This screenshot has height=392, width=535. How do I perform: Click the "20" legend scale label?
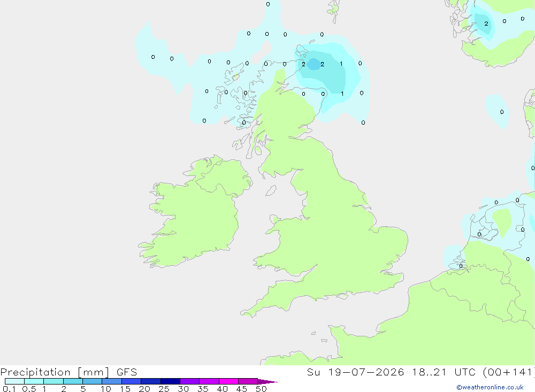pos(144,389)
